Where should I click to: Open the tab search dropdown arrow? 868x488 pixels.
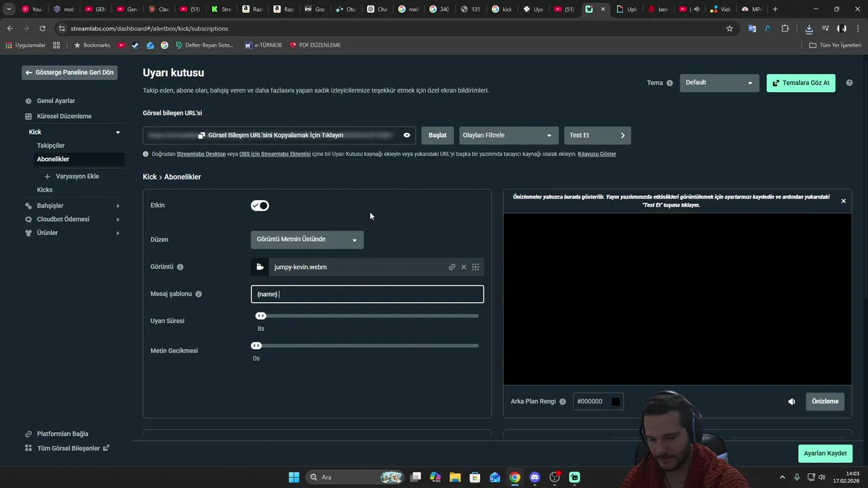(9, 9)
